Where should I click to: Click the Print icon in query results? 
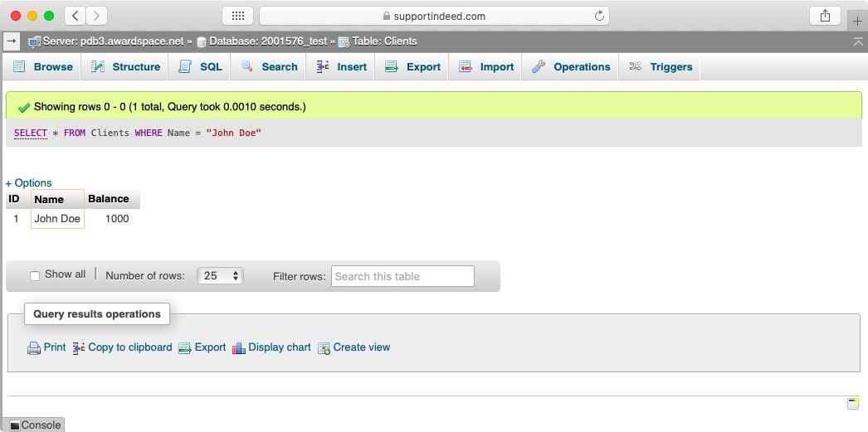pyautogui.click(x=34, y=348)
